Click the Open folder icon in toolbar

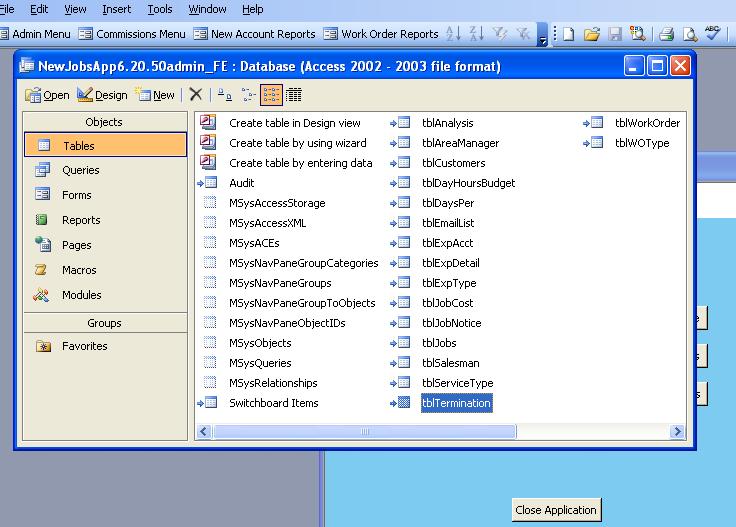(591, 34)
